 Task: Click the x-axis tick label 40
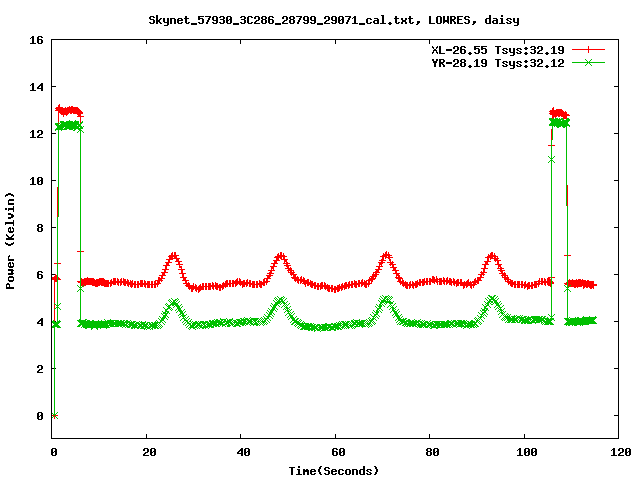coord(244,452)
